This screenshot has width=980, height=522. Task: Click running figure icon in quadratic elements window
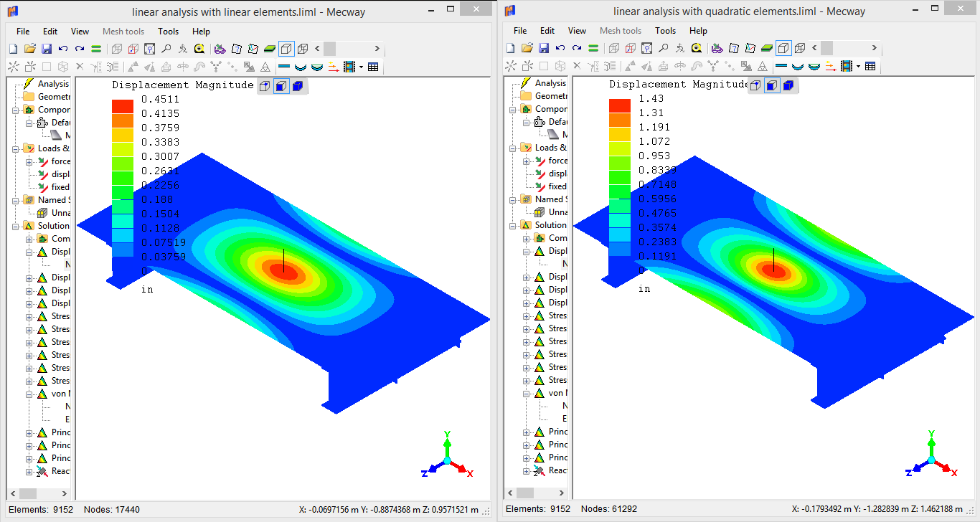(x=680, y=49)
